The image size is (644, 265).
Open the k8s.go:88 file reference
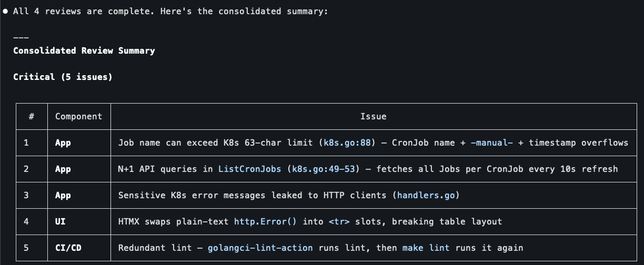347,142
